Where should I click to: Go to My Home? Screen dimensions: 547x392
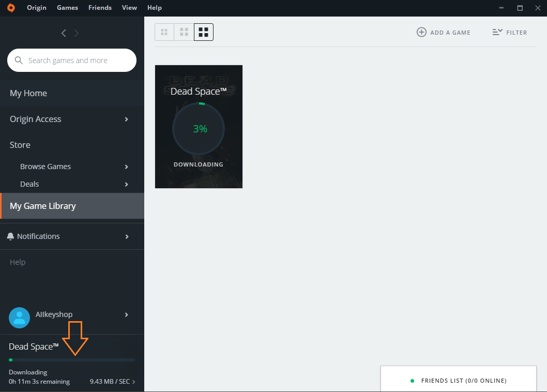28,93
